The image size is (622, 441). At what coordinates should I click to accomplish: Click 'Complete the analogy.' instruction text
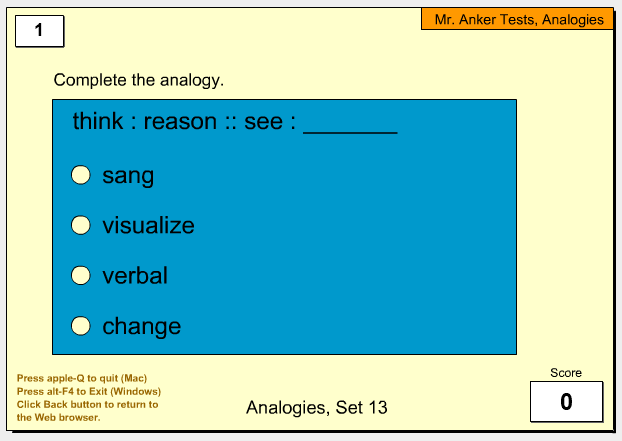click(x=139, y=81)
